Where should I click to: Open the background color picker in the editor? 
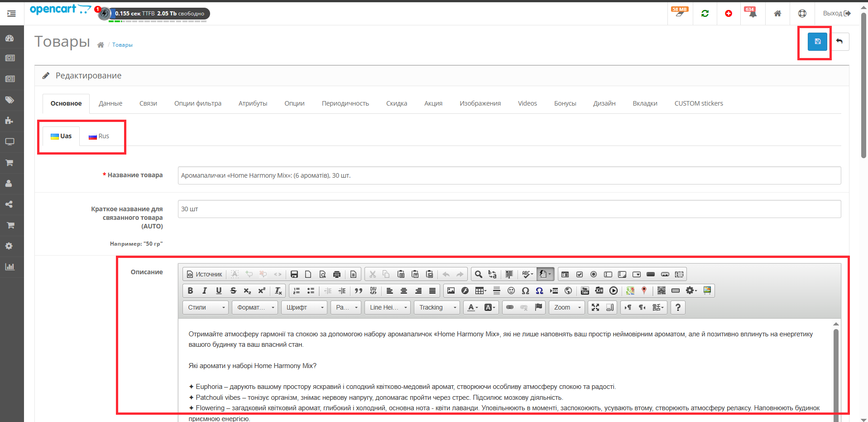tap(490, 307)
